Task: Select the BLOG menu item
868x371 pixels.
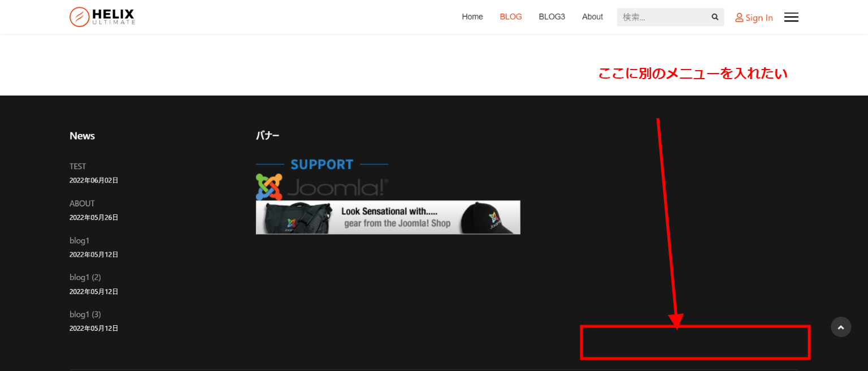Action: [511, 17]
